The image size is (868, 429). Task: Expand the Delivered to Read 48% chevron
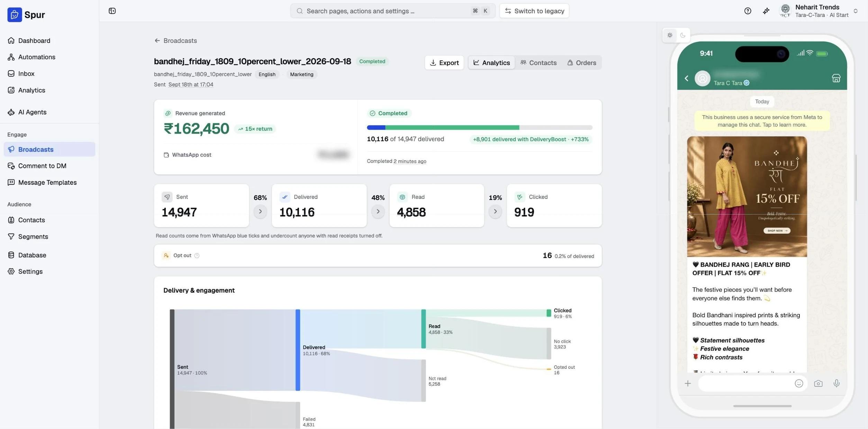pos(378,211)
